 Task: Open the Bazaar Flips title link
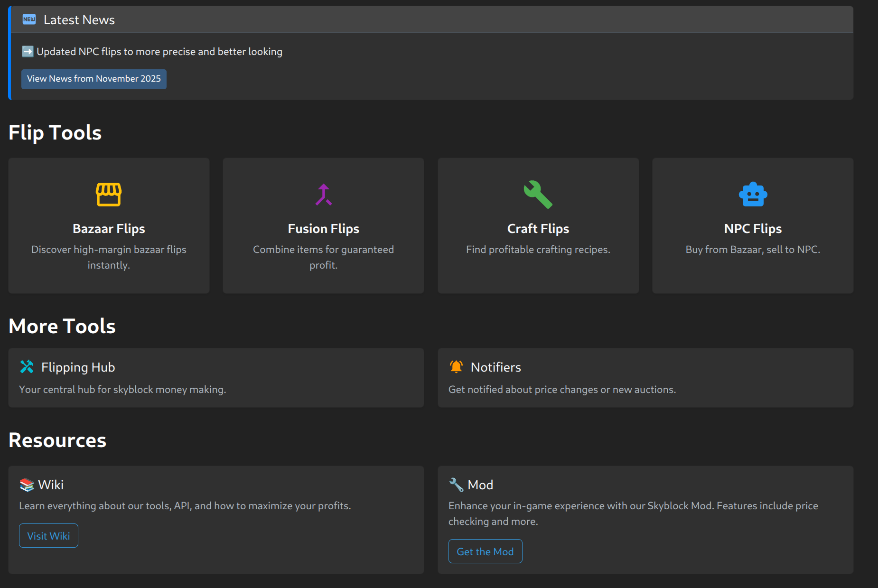(109, 229)
